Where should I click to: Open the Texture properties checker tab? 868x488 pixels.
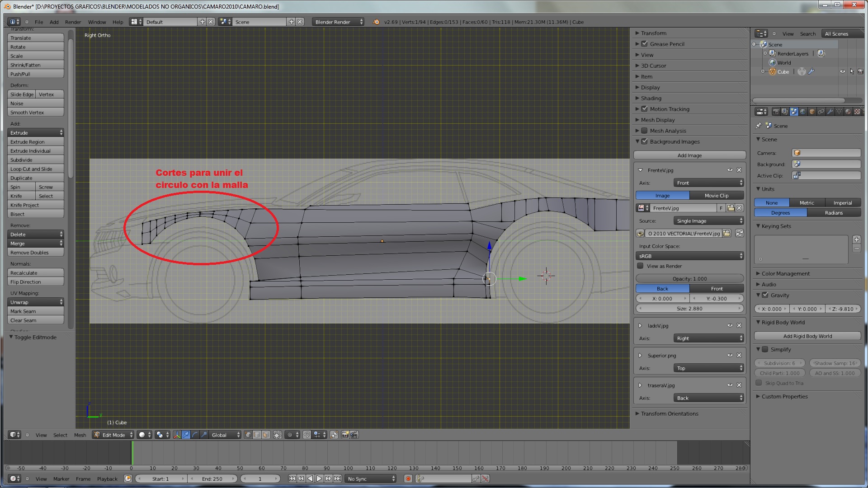coord(857,112)
